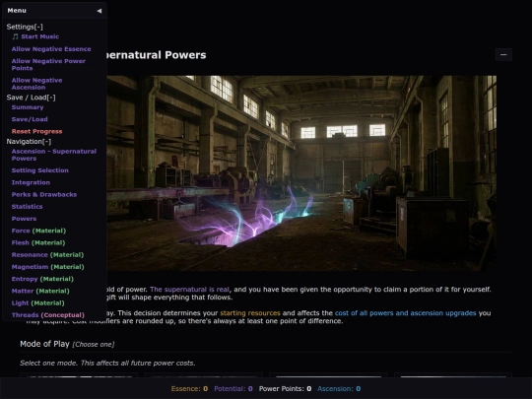Viewport: 532px width, 399px height.
Task: Collapse the Save / Load section
Action: 31,98
